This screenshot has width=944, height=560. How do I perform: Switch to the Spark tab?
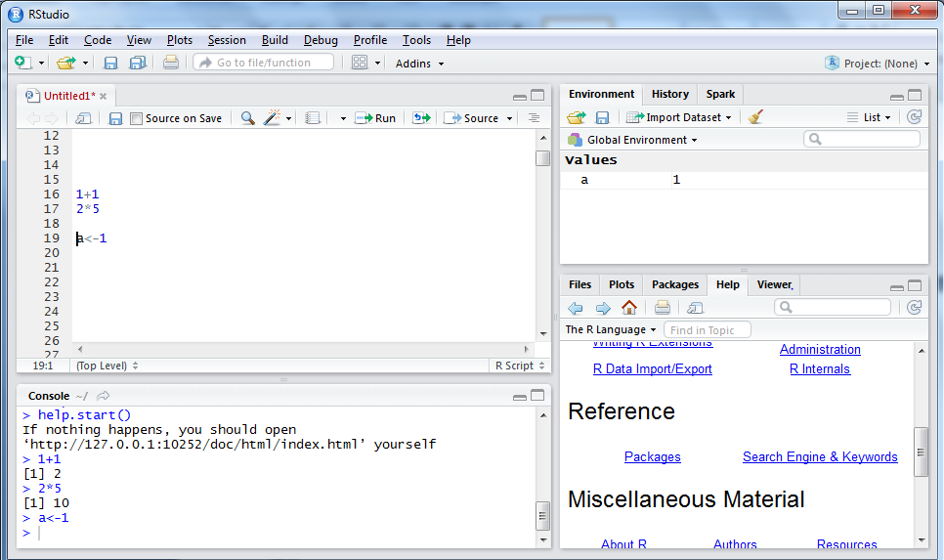720,94
